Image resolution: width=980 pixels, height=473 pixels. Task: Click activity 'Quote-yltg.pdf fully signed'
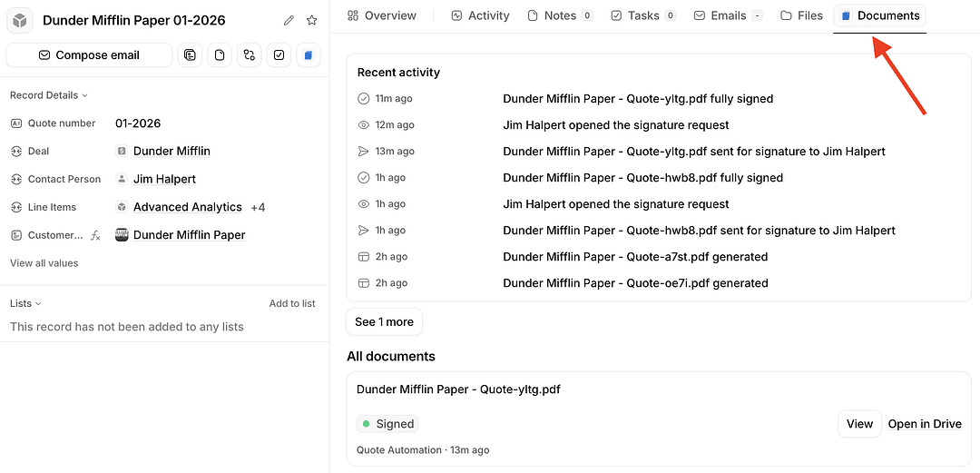[x=638, y=98]
